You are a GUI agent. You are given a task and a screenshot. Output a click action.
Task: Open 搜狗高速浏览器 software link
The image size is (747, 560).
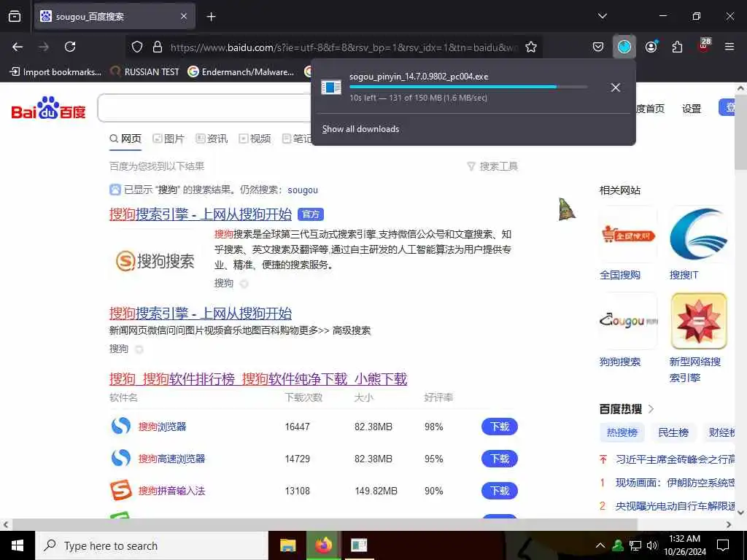171,459
